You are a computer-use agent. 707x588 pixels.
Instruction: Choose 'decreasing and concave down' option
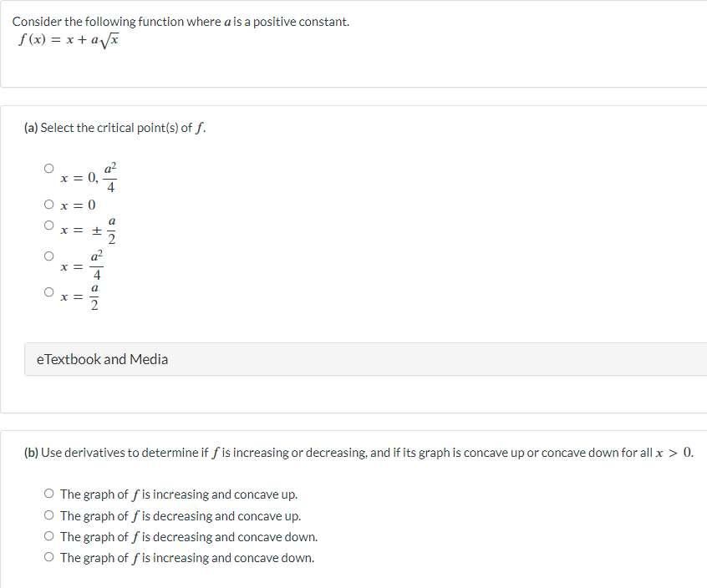(48, 535)
